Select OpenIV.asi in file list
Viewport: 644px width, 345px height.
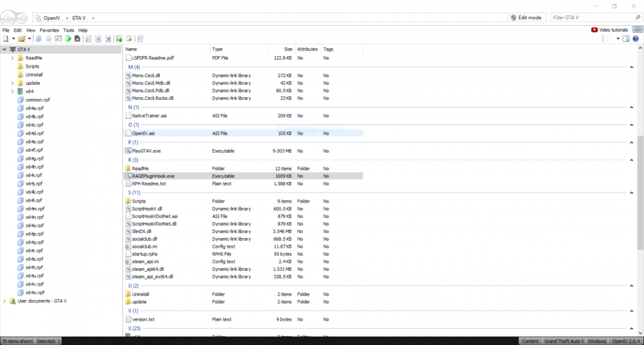(243, 133)
